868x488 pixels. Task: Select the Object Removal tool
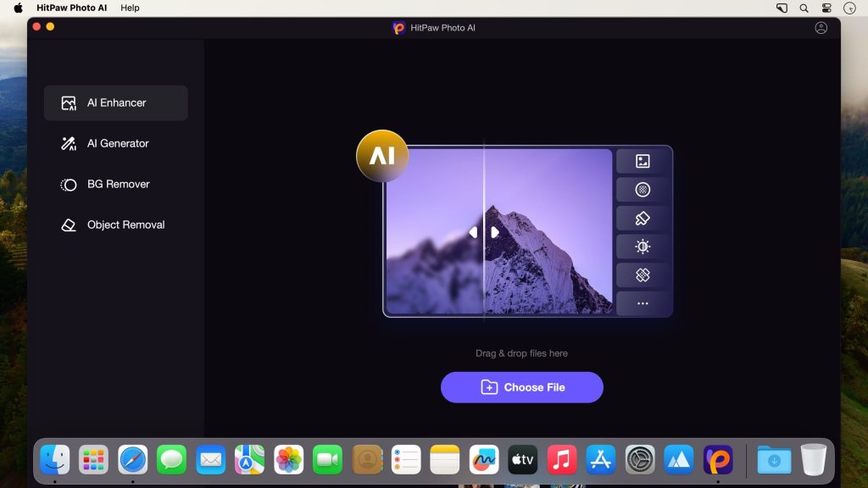115,225
